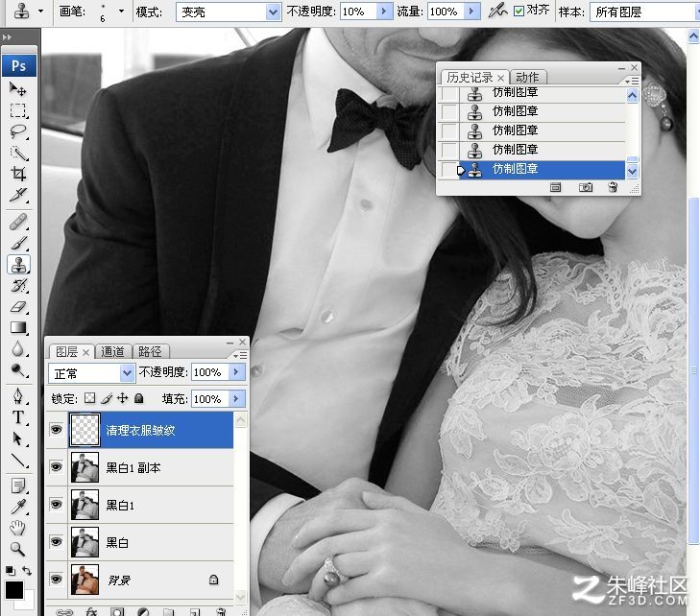Toggle lock image pixels
The height and width of the screenshot is (616, 700).
107,398
